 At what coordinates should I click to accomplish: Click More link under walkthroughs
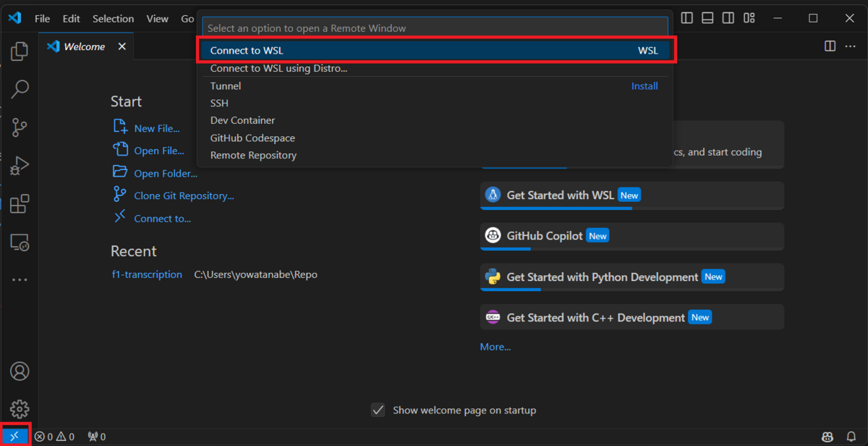click(495, 347)
